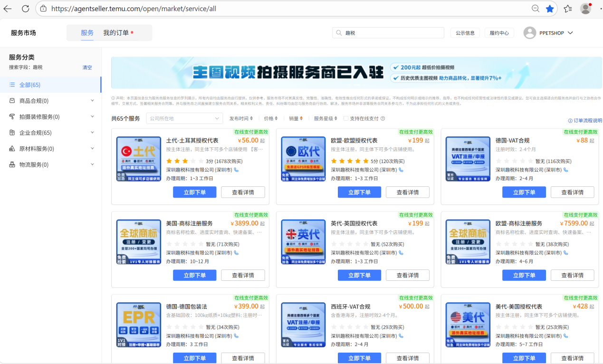Image resolution: width=603 pixels, height=364 pixels.
Task: Click the 商品合规 category icon
Action: coord(12,101)
